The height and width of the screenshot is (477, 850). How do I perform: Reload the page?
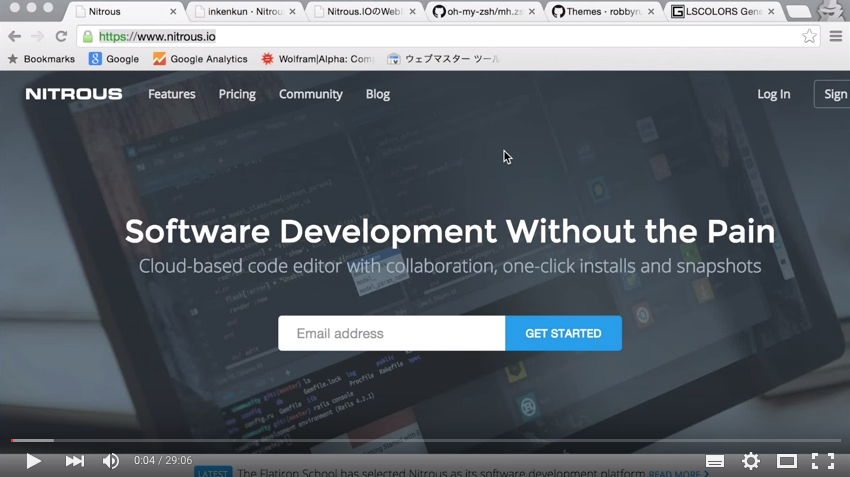point(61,36)
